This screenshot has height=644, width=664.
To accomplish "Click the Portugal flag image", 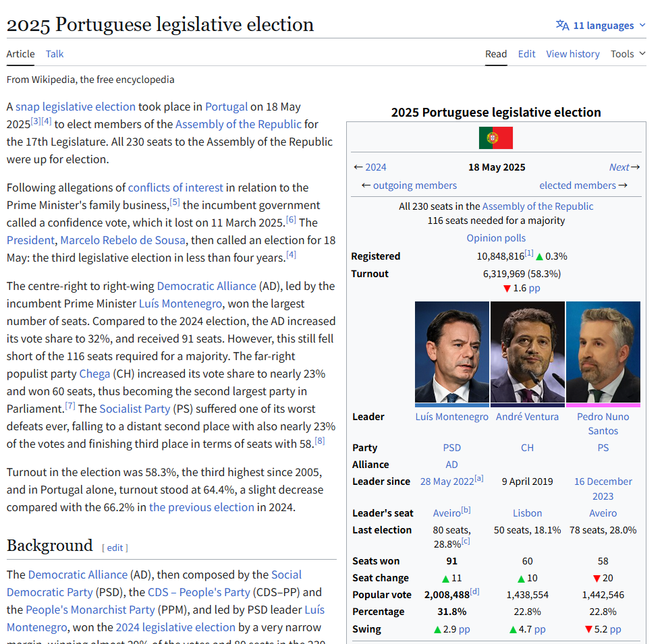I will tap(496, 138).
